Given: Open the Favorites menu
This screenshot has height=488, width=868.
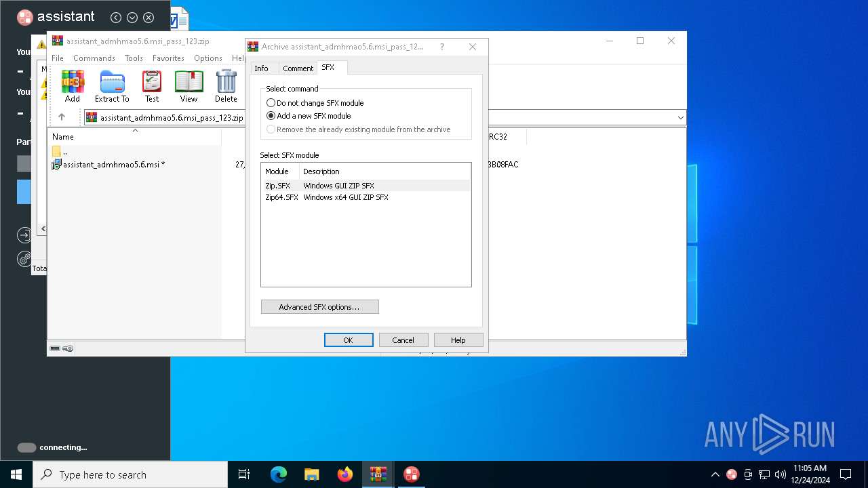Looking at the screenshot, I should (168, 58).
